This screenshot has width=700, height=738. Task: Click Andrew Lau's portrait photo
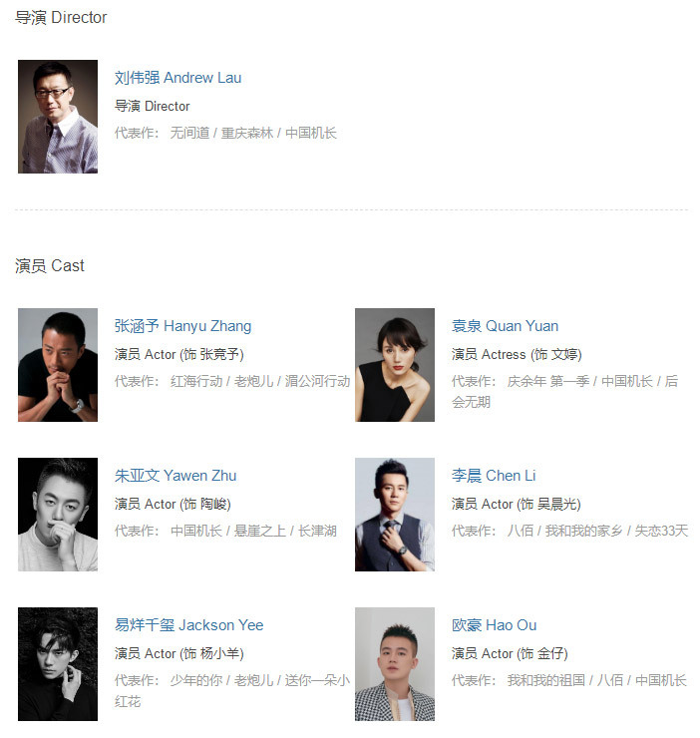(x=58, y=117)
